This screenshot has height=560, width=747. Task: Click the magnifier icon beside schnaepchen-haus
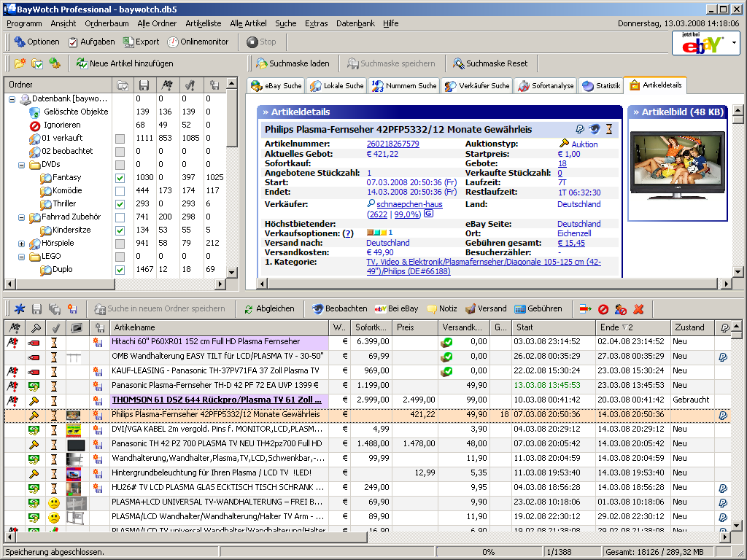click(x=371, y=204)
